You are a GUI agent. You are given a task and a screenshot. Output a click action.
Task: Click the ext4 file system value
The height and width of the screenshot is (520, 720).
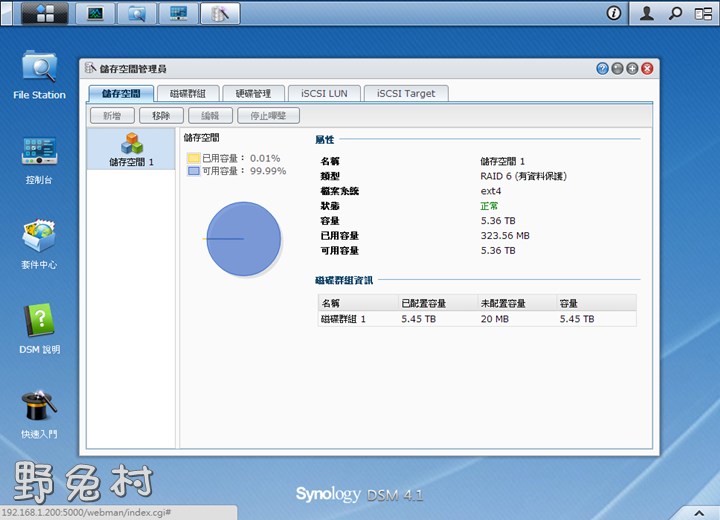click(490, 191)
